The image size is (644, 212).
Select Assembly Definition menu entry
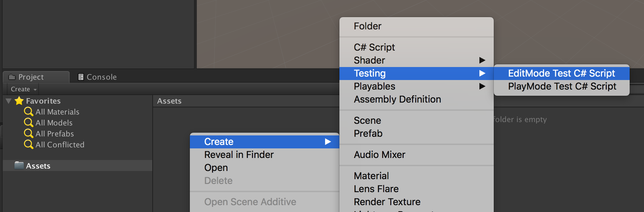(x=397, y=99)
